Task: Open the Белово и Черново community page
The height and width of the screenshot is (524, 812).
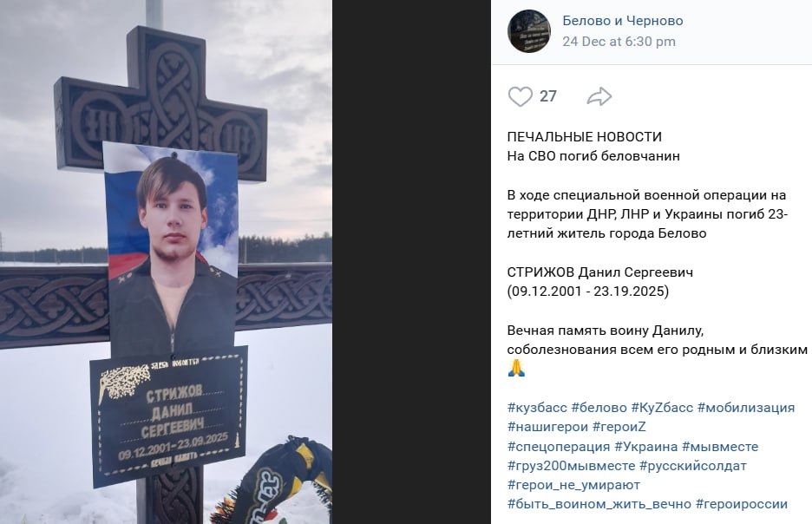Action: click(623, 21)
